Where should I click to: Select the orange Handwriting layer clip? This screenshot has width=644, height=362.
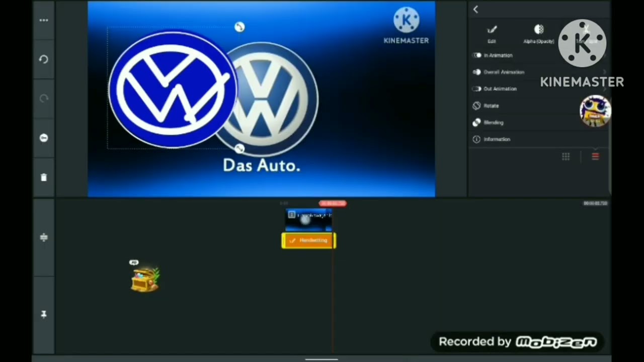pos(309,240)
